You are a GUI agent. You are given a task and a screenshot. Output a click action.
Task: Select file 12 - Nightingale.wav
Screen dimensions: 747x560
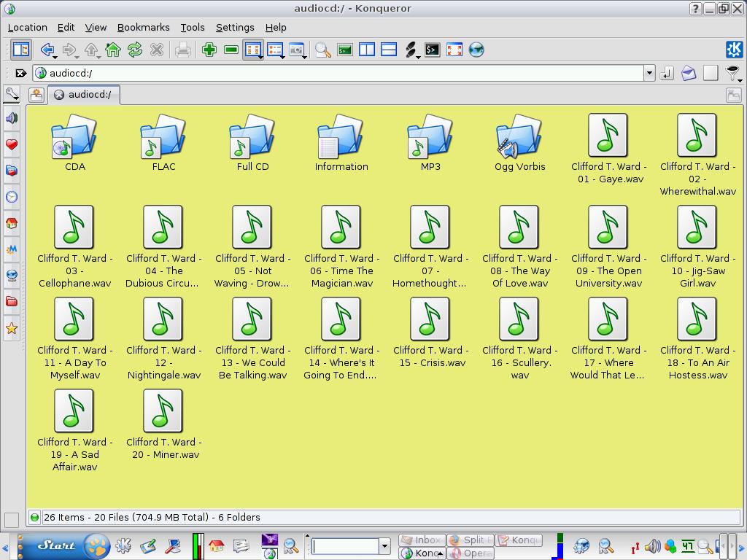coord(163,338)
